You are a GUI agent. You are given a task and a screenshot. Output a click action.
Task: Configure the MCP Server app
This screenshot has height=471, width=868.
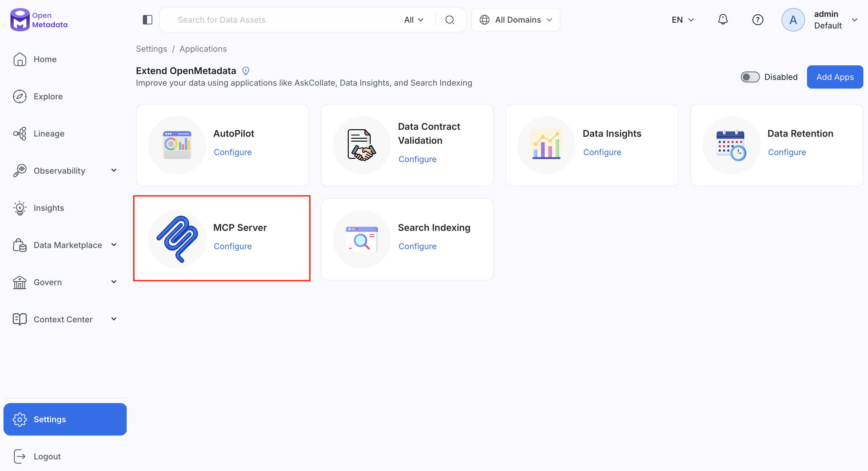[232, 246]
